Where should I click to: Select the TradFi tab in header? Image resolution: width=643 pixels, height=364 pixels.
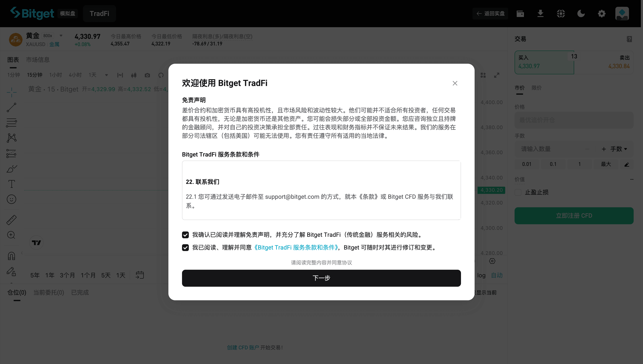pyautogui.click(x=99, y=14)
